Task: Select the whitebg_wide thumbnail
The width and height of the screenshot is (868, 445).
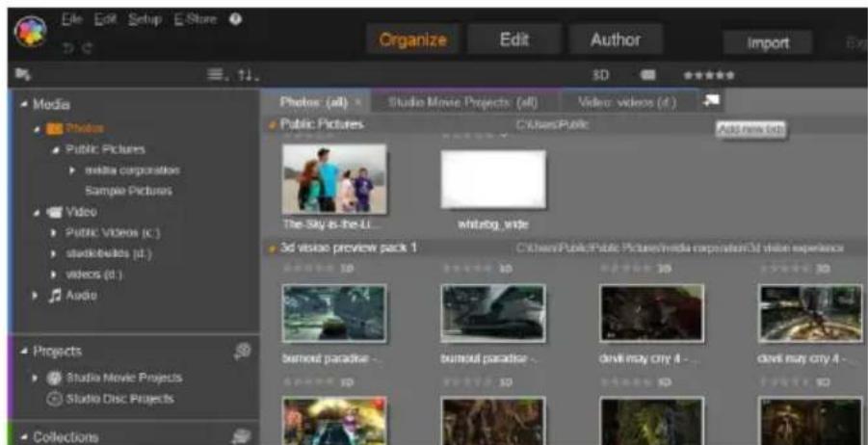Action: tap(493, 179)
